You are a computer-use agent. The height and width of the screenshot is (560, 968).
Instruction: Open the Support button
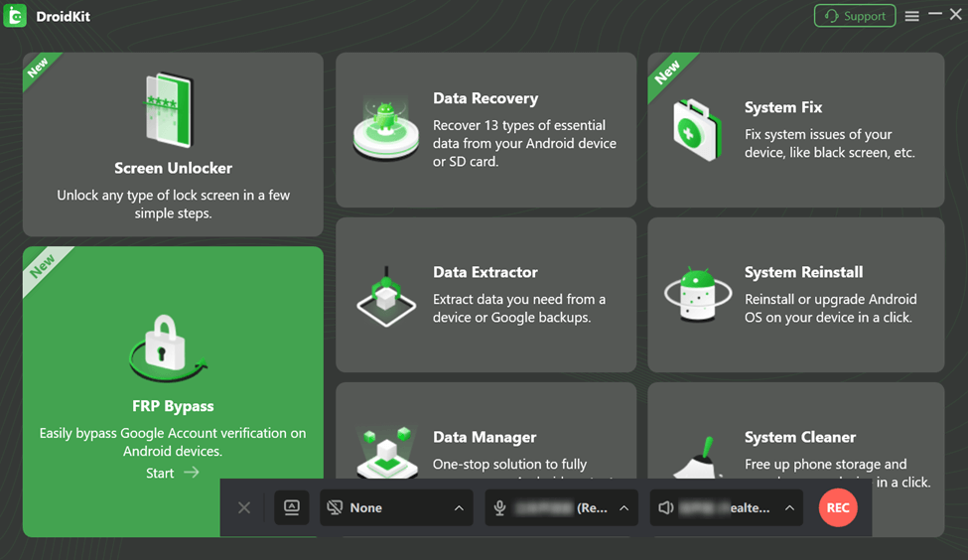pos(855,16)
